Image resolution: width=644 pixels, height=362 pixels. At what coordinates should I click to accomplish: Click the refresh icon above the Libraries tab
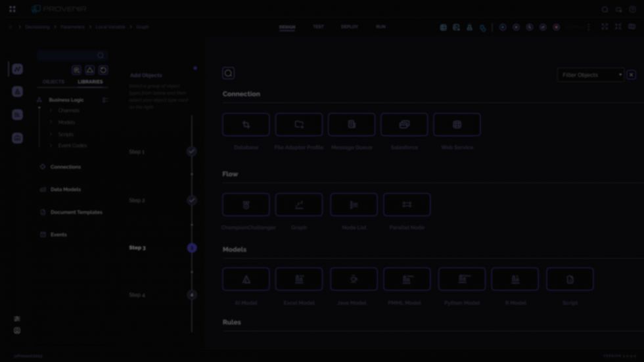click(103, 70)
